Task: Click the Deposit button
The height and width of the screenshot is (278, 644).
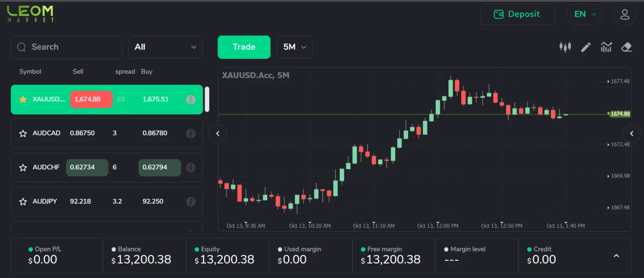Action: click(517, 14)
